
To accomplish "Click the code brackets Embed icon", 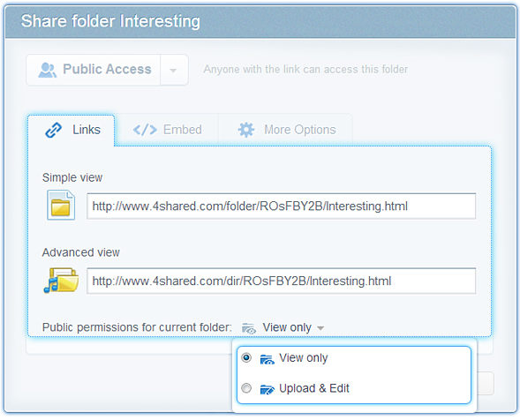I will coord(145,130).
